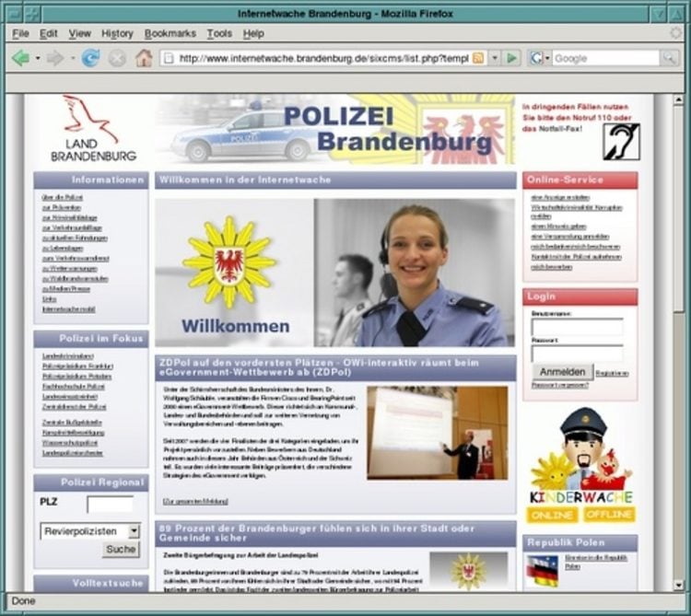Open the 'Zur gesamten Meldung' link of ZDPol article
691x616 pixels.
point(195,501)
